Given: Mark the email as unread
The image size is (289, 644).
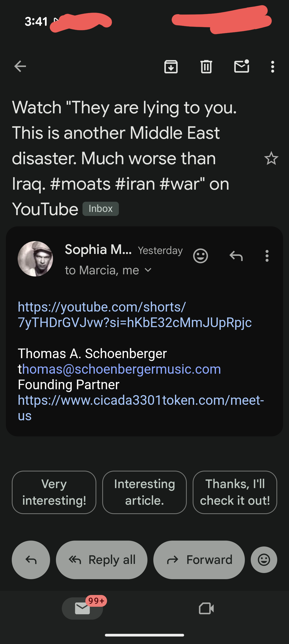Looking at the screenshot, I should tap(242, 66).
